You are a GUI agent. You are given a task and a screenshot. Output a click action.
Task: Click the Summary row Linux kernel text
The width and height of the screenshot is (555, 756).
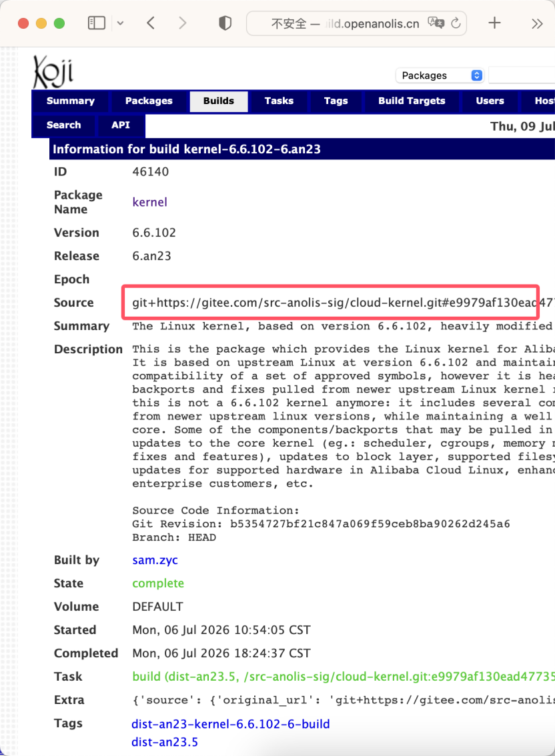pyautogui.click(x=344, y=326)
